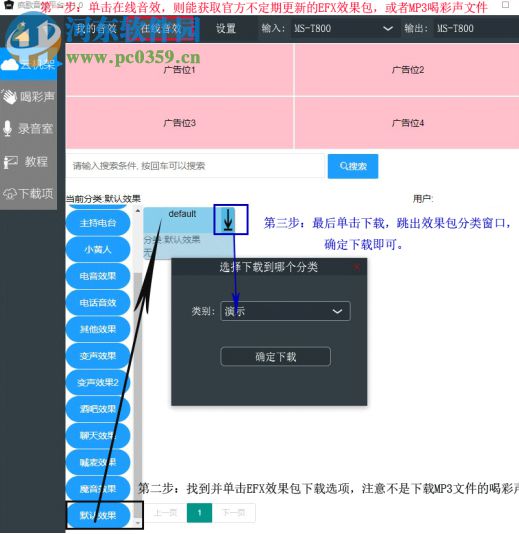Focus the search condition input field
The width and height of the screenshot is (519, 534).
pos(195,166)
